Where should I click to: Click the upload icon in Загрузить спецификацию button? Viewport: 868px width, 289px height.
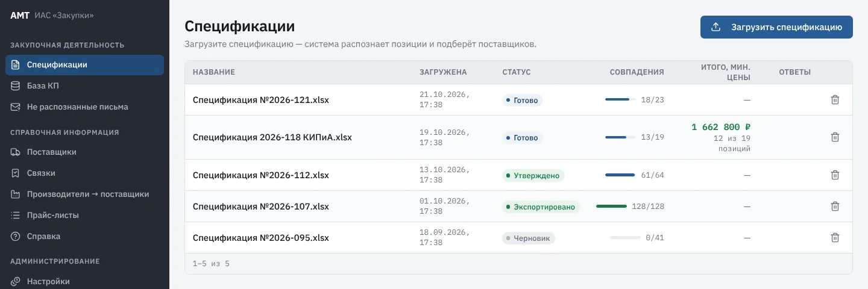716,27
